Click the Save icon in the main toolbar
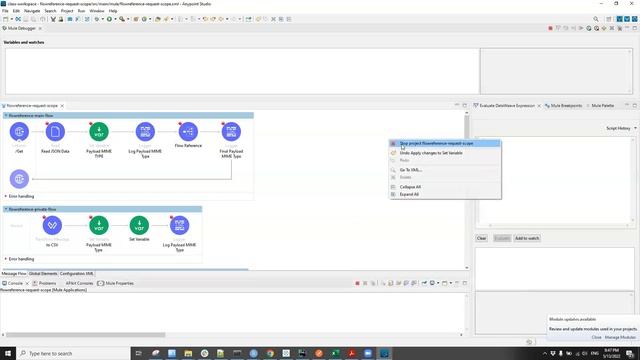 click(x=26, y=19)
